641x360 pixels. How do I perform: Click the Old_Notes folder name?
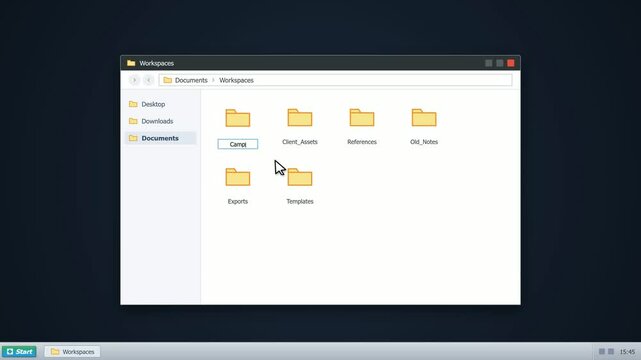tap(424, 142)
